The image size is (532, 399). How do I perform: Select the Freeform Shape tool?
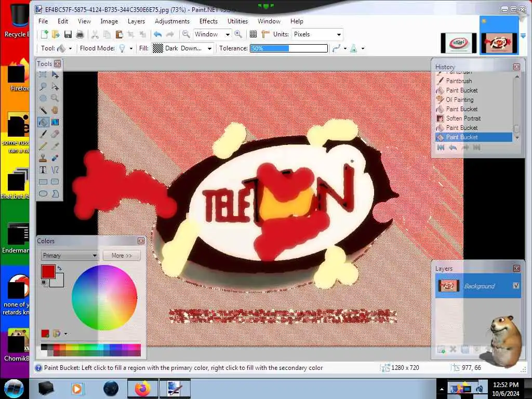(55, 194)
